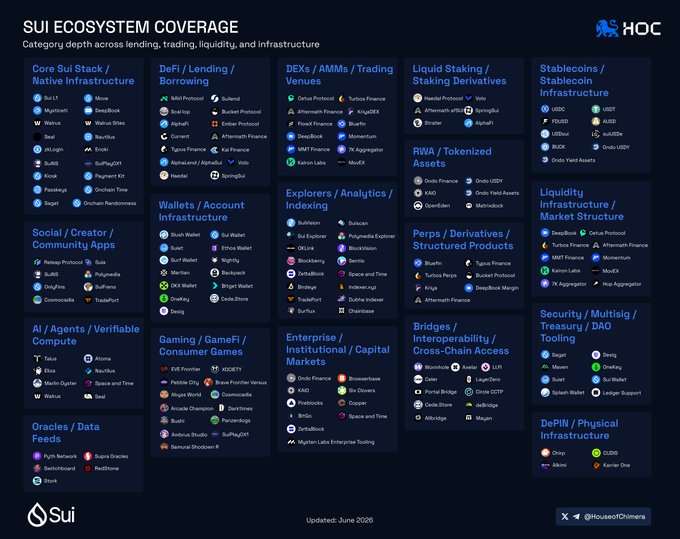This screenshot has height=539, width=680.
Task: Click the "Portal Bridge" label
Action: 441,392
